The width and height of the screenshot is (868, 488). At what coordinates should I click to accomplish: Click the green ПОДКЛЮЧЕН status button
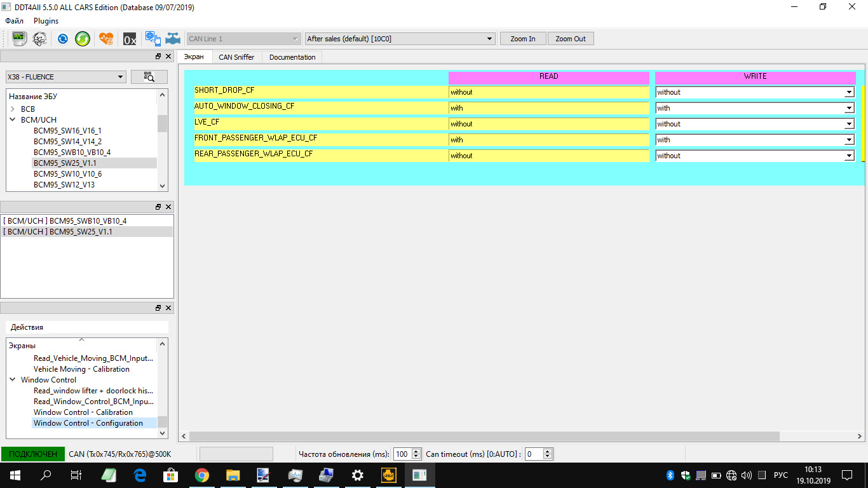(x=33, y=454)
